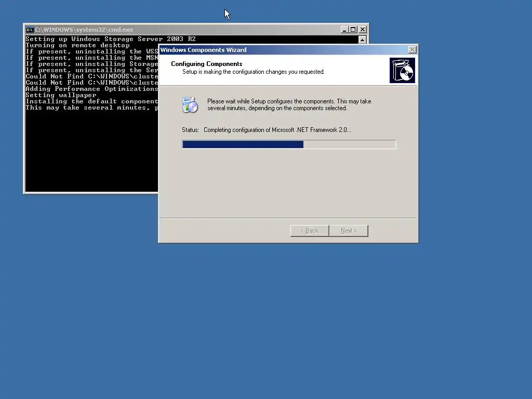Screen dimensions: 532x399
Task: Click 'Setup is making the configuration changes' text
Action: [254, 72]
